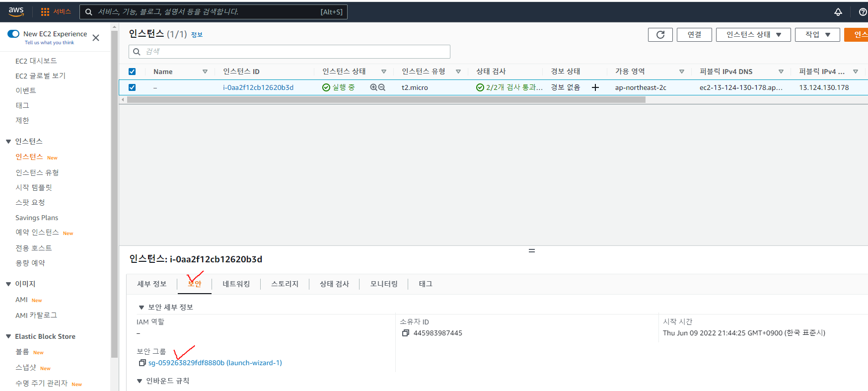
Task: Open the 인스턴스 상태 dropdown
Action: coord(753,35)
